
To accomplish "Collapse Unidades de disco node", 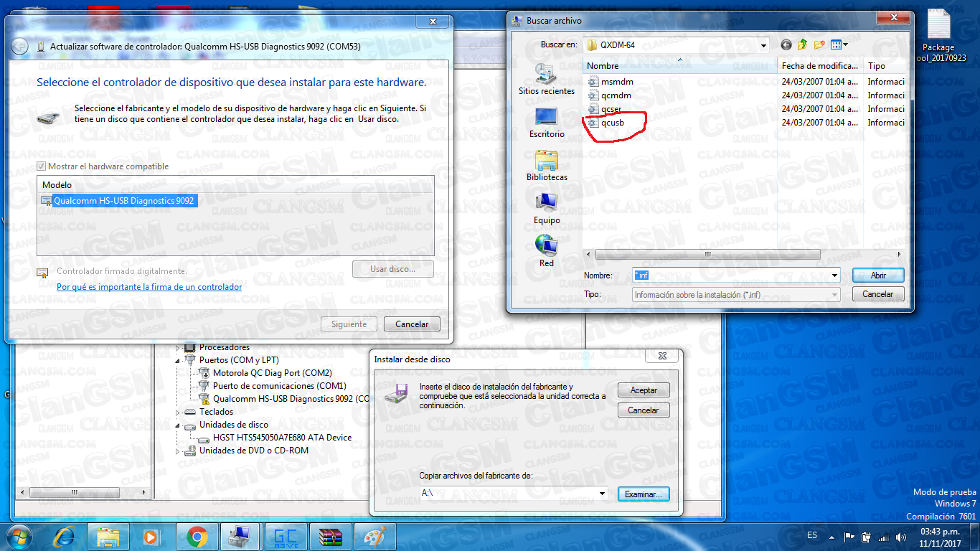I will (179, 425).
